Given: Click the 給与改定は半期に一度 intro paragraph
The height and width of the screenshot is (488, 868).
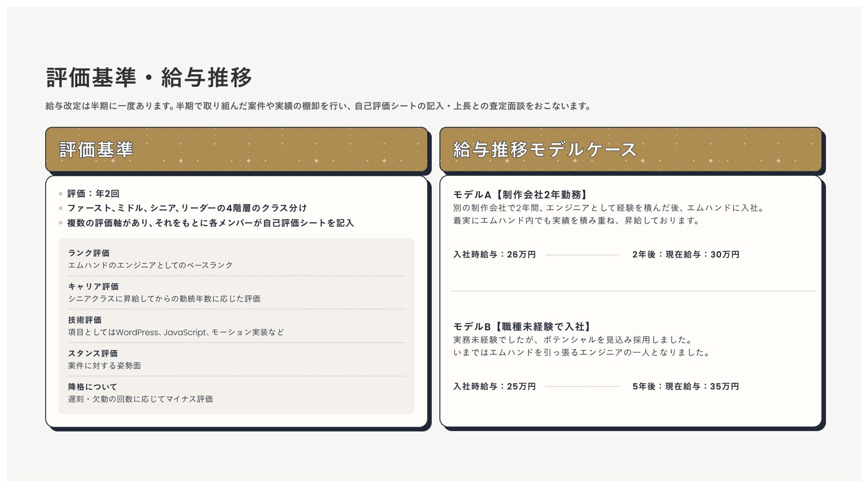Looking at the screenshot, I should coord(318,106).
